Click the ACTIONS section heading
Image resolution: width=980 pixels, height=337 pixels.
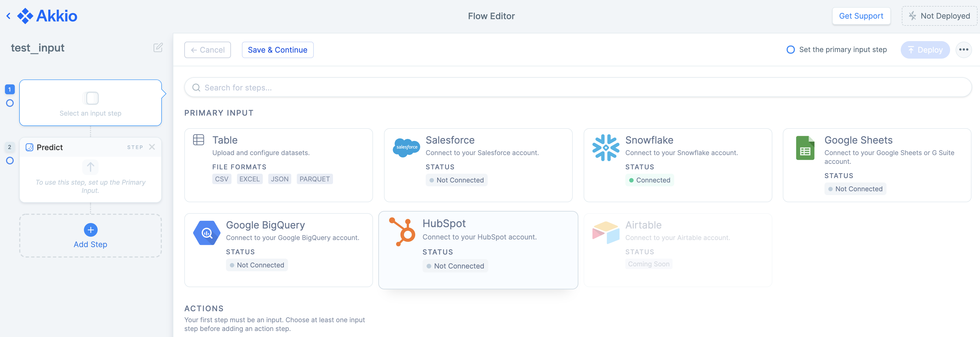click(x=204, y=309)
